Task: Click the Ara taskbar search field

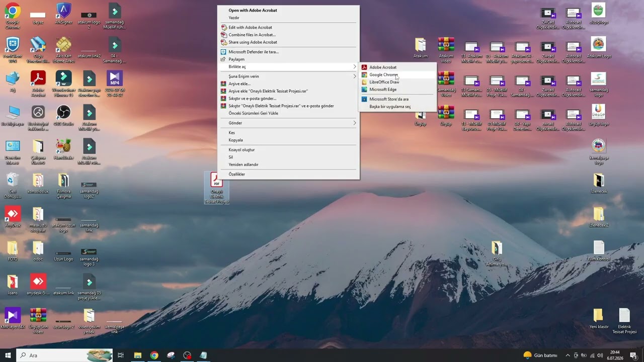Action: (x=64, y=355)
